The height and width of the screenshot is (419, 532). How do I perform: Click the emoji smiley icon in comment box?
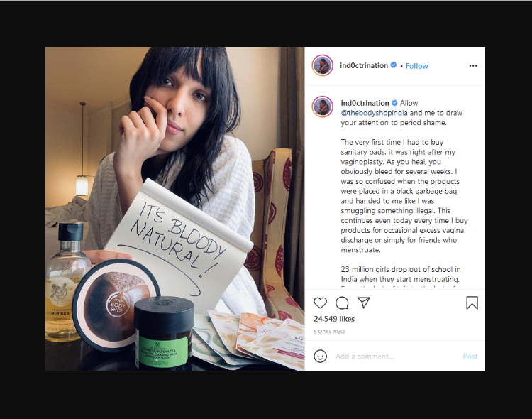320,356
